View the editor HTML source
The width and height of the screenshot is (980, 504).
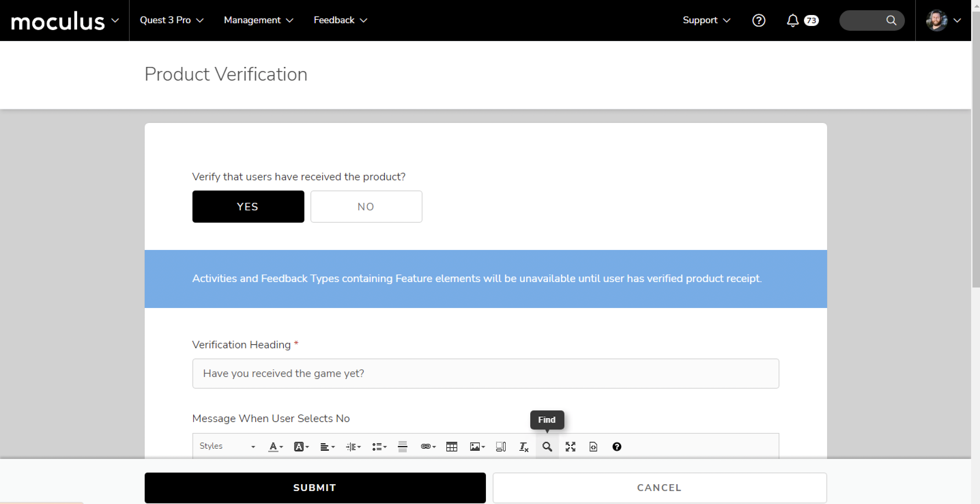coord(593,447)
